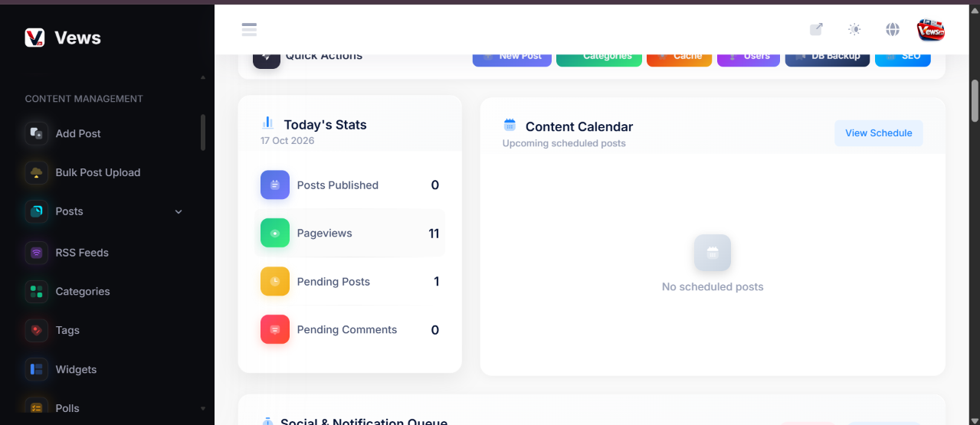980x425 pixels.
Task: Select the Pending Comments label
Action: point(347,330)
